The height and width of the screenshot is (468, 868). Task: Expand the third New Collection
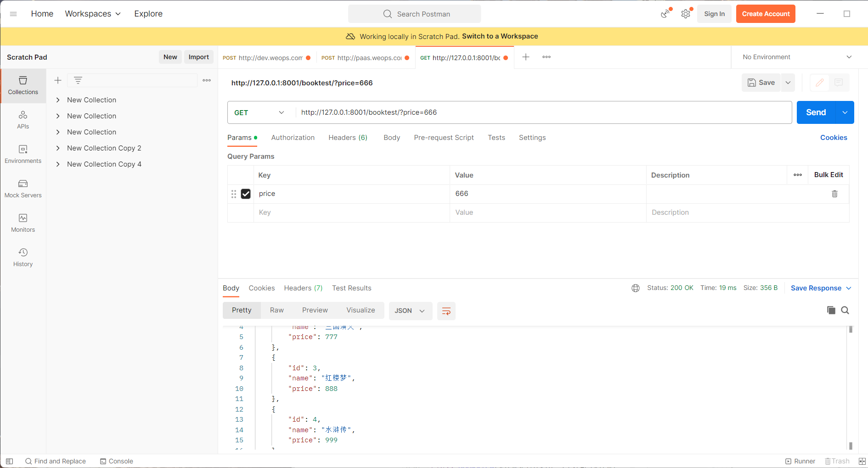pos(58,132)
